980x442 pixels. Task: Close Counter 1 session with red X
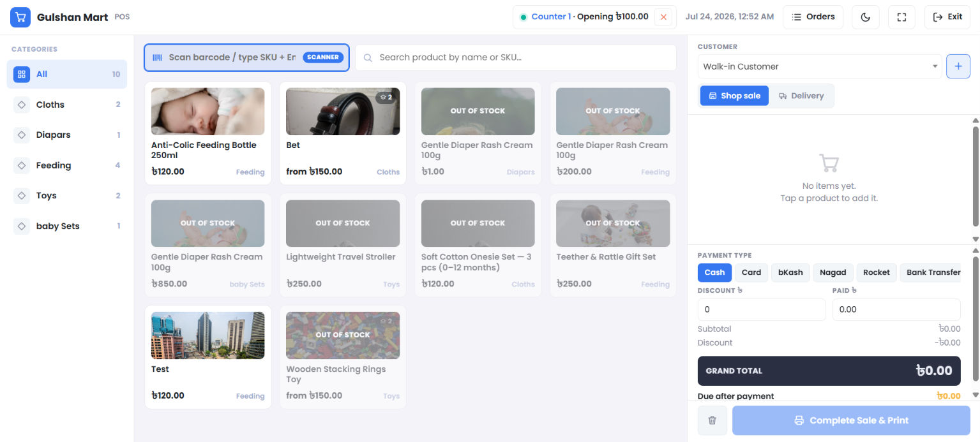pyautogui.click(x=663, y=17)
